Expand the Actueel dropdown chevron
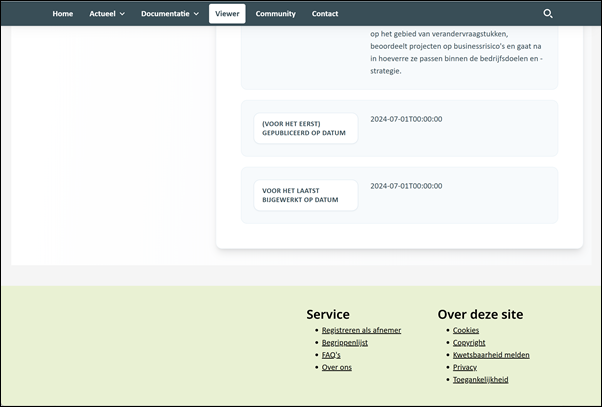 122,14
